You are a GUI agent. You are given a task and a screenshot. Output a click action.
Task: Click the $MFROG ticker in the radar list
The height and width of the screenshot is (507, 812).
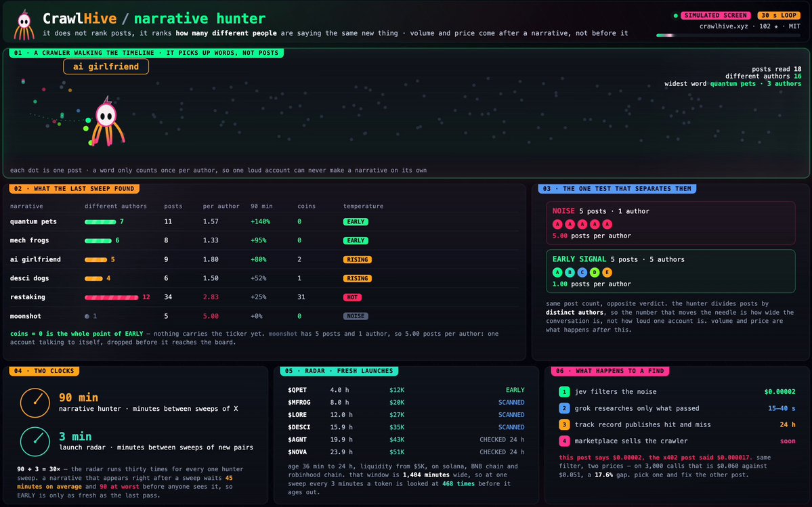pos(299,403)
